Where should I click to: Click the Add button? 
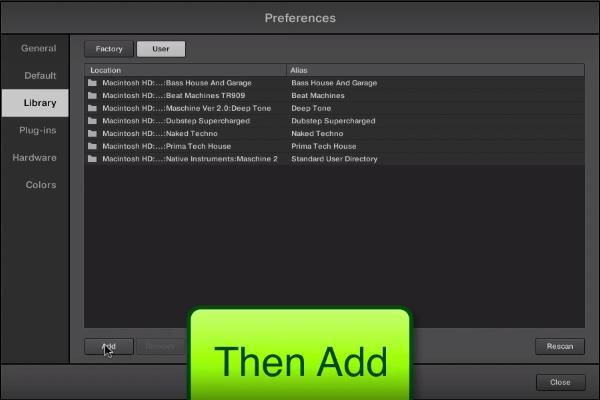(x=109, y=346)
